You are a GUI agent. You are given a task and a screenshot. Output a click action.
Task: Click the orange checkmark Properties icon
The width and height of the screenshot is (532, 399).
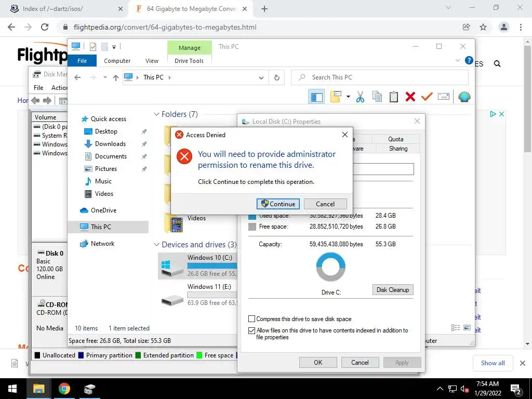427,97
